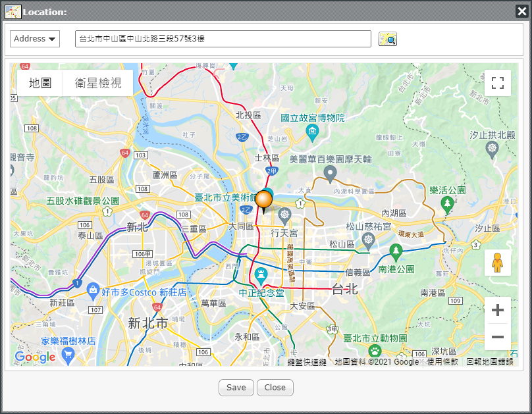Zoom out the map with minus
Viewport: 532px width, 414px height.
pos(497,337)
